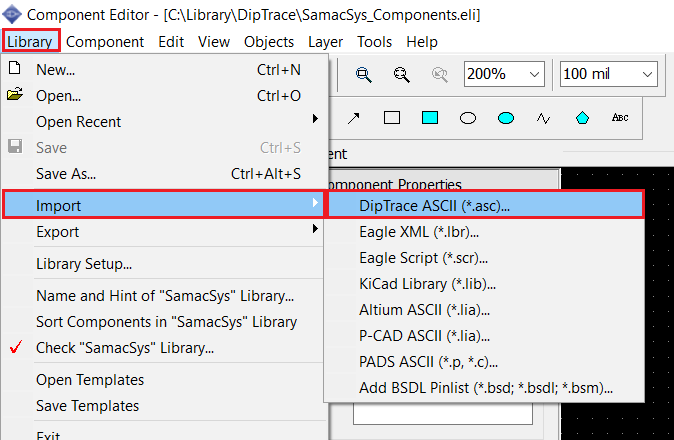Open the Layer menu
674x440 pixels.
tap(325, 41)
